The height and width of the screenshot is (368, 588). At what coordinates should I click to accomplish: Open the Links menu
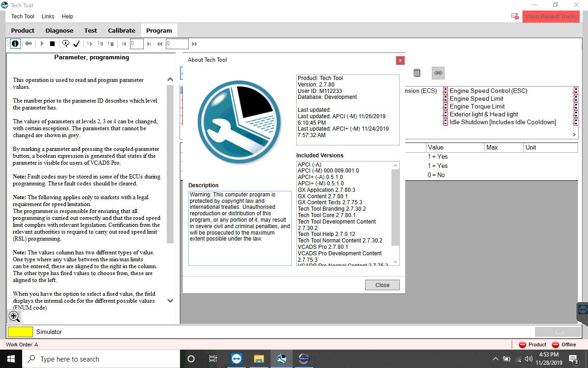coord(48,16)
